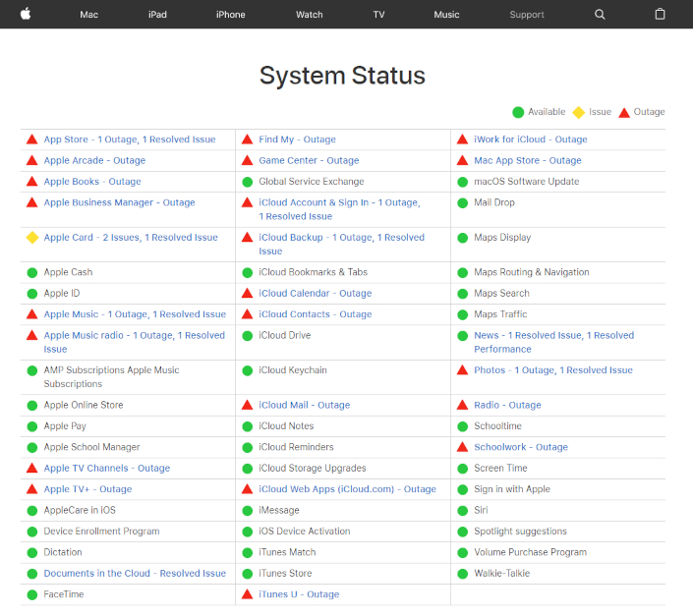The width and height of the screenshot is (693, 616).
Task: Select iPhone in the top navigation
Action: [231, 15]
